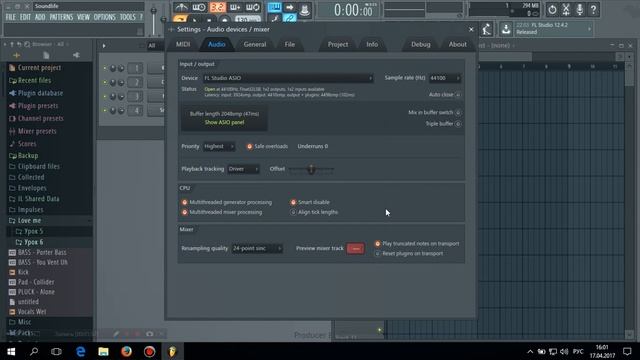The height and width of the screenshot is (360, 640).
Task: Expand the Mixer presets folder
Action: click(37, 131)
